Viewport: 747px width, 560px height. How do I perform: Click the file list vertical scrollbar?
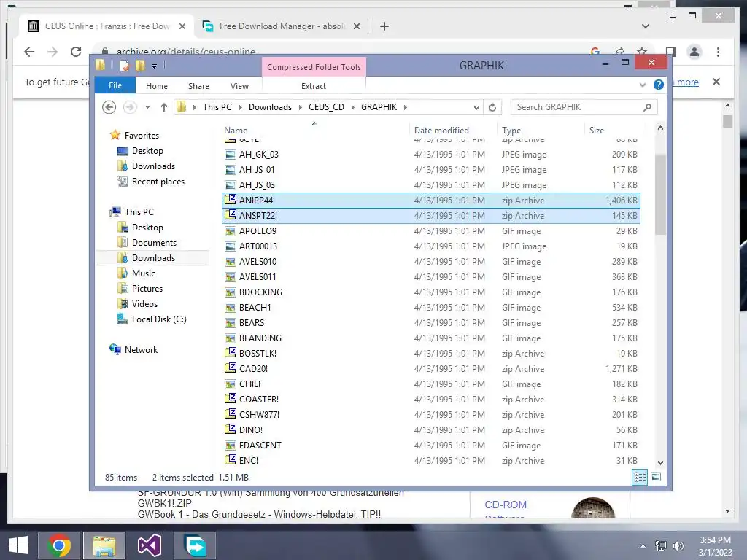coord(660,195)
